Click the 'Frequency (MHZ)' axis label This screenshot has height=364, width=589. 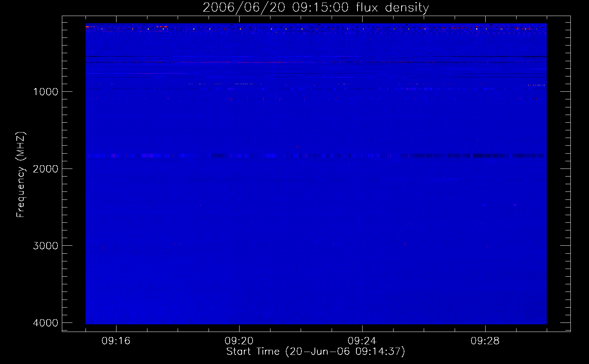21,174
